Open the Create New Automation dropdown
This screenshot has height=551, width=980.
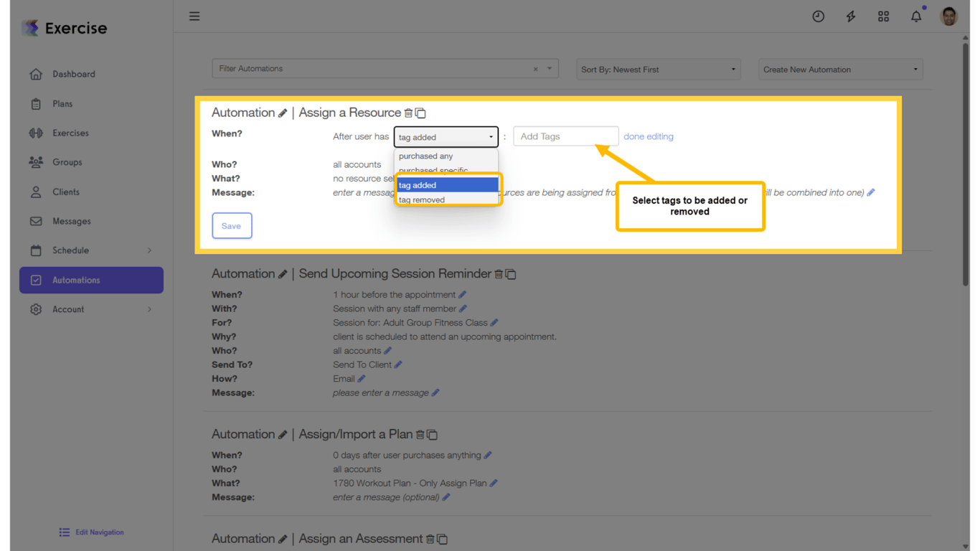click(x=839, y=69)
